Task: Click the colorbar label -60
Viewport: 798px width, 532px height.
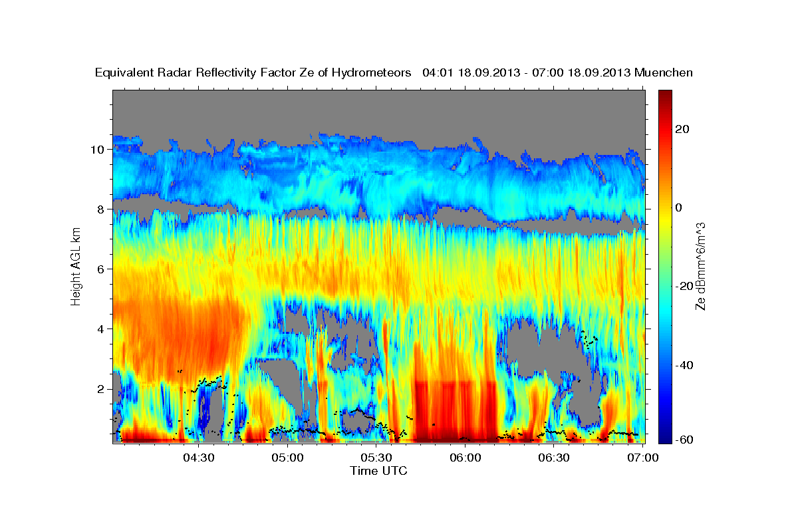Action: click(x=686, y=440)
